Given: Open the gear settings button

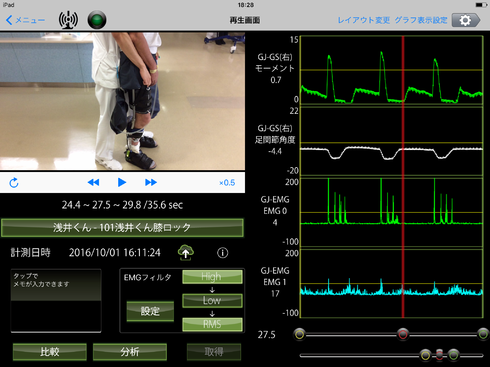Looking at the screenshot, I should [466, 20].
